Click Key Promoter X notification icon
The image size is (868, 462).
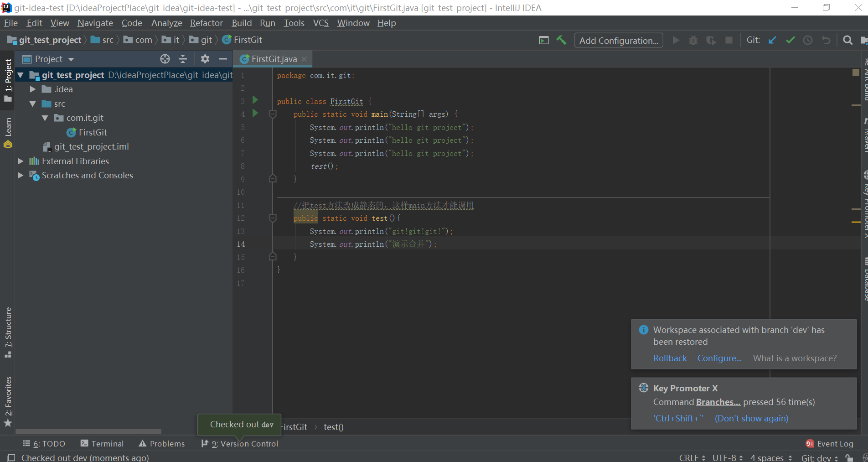coord(644,388)
